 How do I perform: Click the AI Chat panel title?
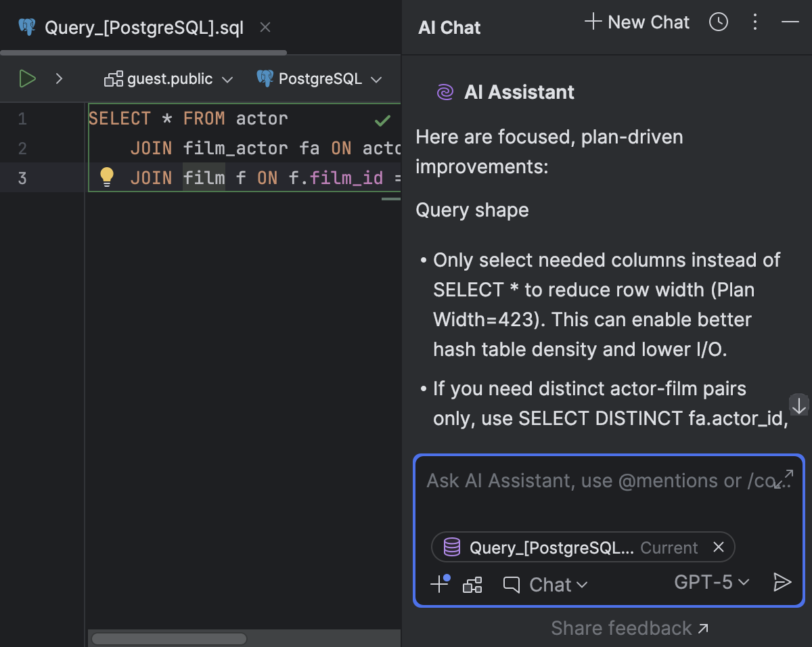[449, 27]
